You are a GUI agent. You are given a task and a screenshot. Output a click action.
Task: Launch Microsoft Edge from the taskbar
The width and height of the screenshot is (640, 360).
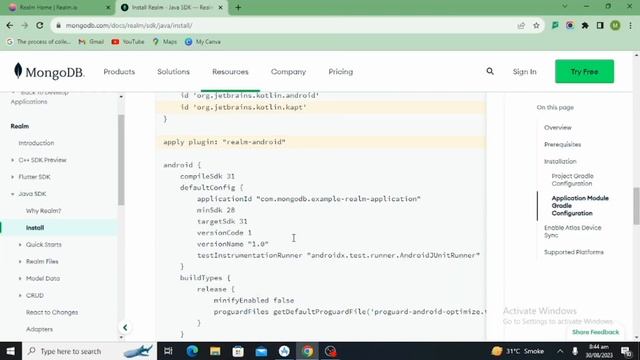point(192,351)
